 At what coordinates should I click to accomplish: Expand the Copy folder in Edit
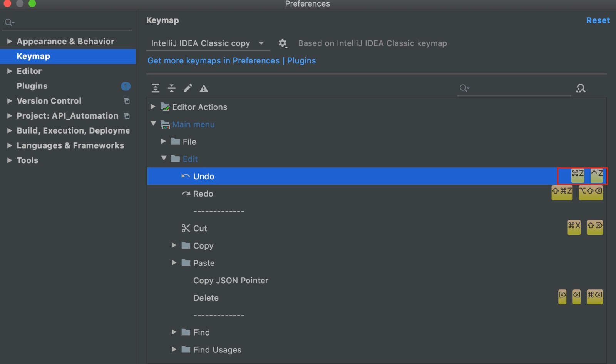[174, 245]
